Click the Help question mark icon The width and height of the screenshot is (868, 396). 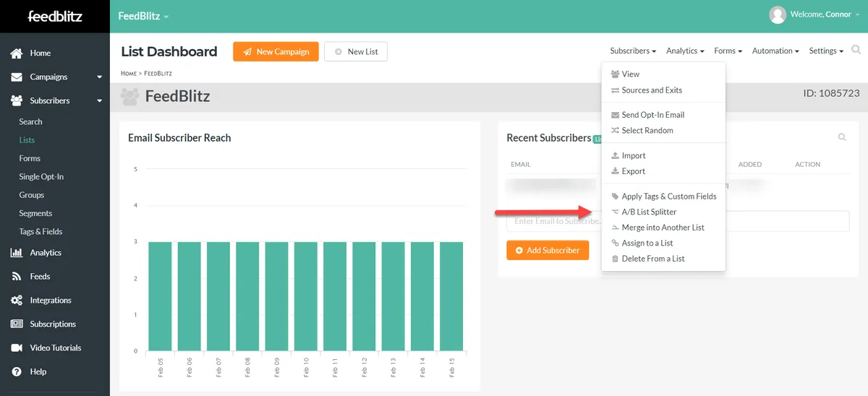(x=16, y=372)
